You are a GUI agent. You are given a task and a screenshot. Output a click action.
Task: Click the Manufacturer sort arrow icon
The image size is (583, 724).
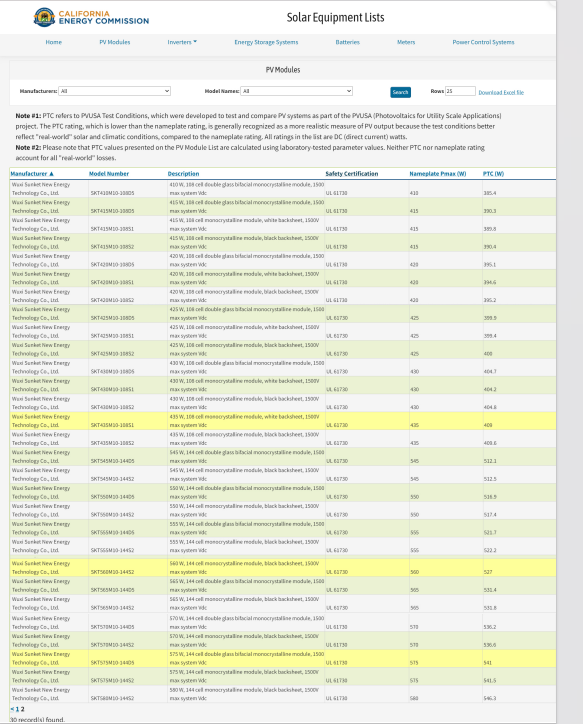pyautogui.click(x=51, y=174)
